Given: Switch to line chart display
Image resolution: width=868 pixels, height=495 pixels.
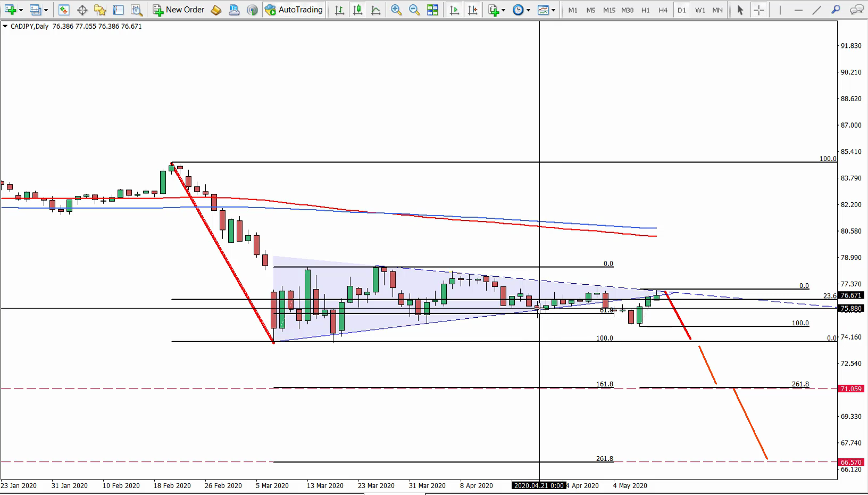Looking at the screenshot, I should tap(375, 10).
